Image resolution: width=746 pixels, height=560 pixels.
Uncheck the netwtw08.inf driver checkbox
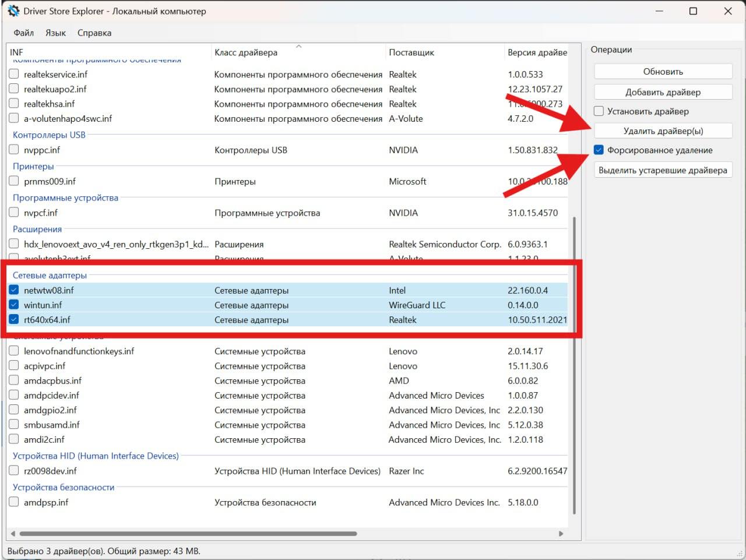pyautogui.click(x=14, y=290)
